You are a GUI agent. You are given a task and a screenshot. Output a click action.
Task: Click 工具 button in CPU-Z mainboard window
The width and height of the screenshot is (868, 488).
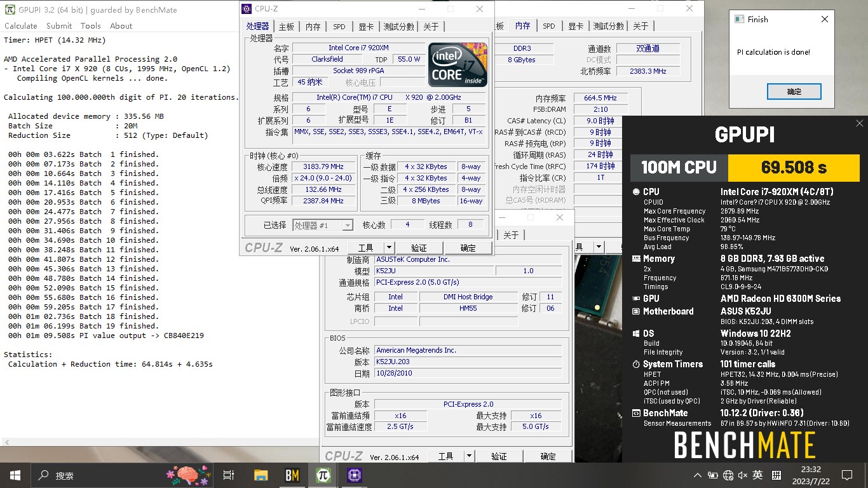[446, 456]
